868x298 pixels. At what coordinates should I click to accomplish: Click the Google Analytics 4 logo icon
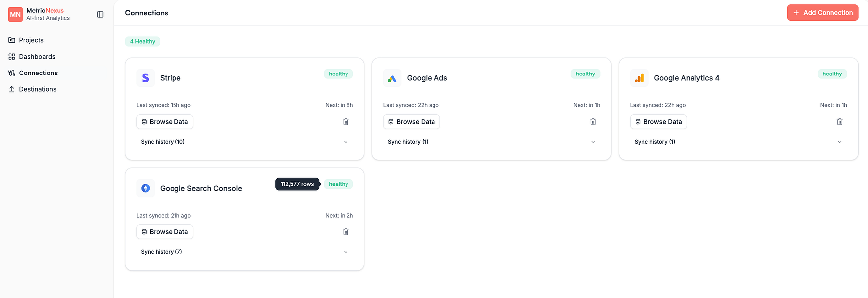point(639,78)
